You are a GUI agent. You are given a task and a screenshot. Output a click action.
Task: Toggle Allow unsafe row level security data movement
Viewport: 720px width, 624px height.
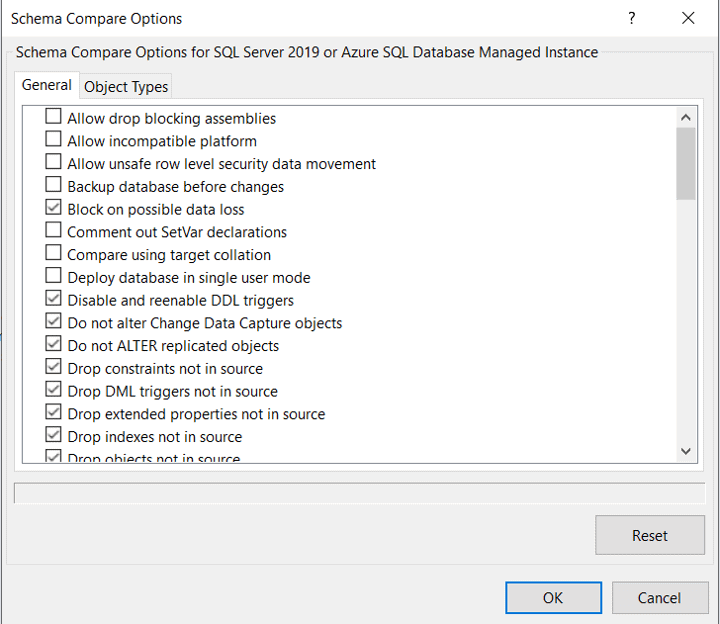[x=53, y=162]
